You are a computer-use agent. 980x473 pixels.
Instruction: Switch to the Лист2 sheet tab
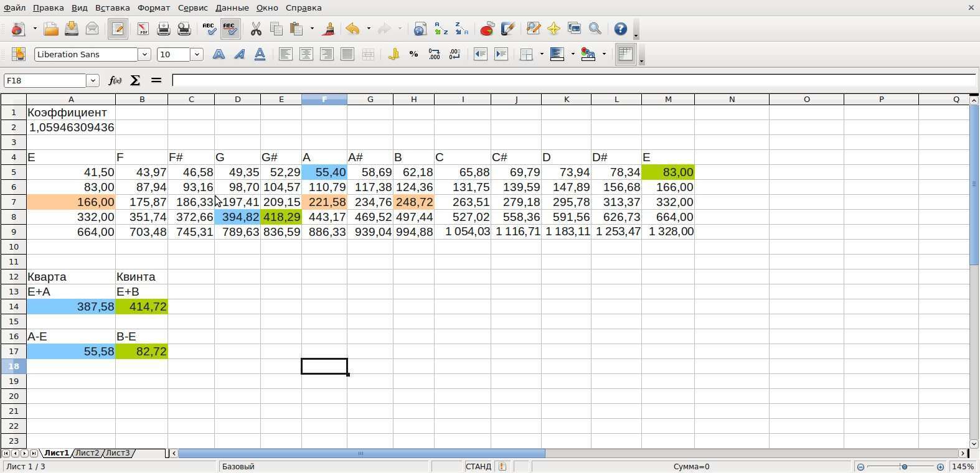tap(87, 453)
